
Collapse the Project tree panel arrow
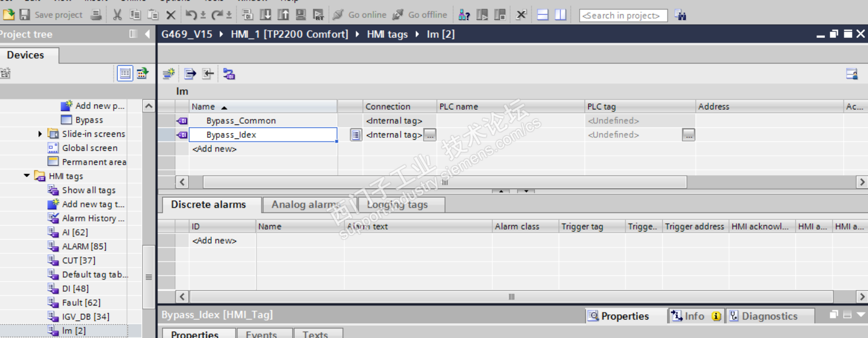pos(147,34)
